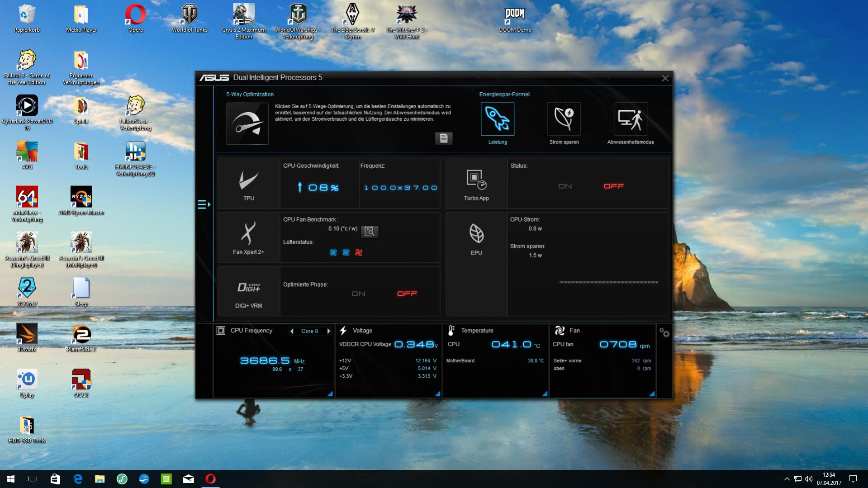868x488 pixels.
Task: Open the OCCT desktop shortcut
Action: click(x=81, y=383)
